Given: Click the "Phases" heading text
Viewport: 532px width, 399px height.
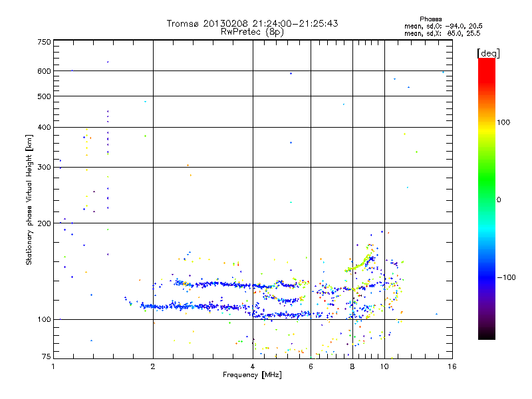Looking at the screenshot, I should tap(430, 19).
